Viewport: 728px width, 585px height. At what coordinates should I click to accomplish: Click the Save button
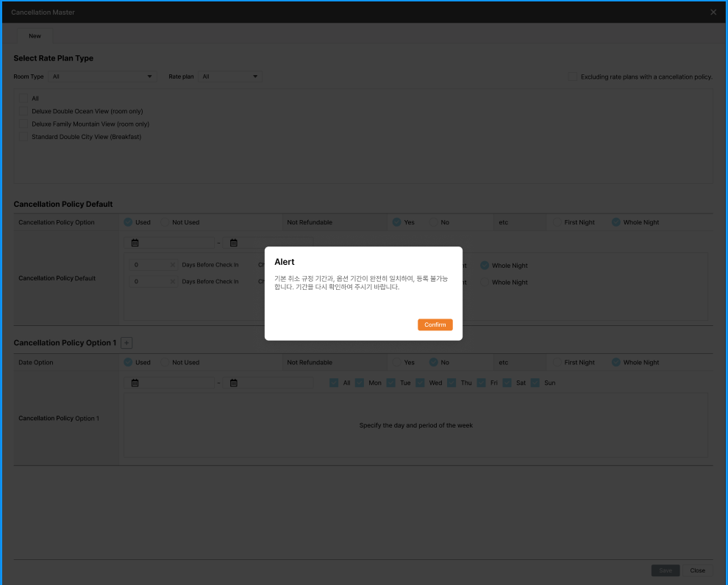(665, 570)
